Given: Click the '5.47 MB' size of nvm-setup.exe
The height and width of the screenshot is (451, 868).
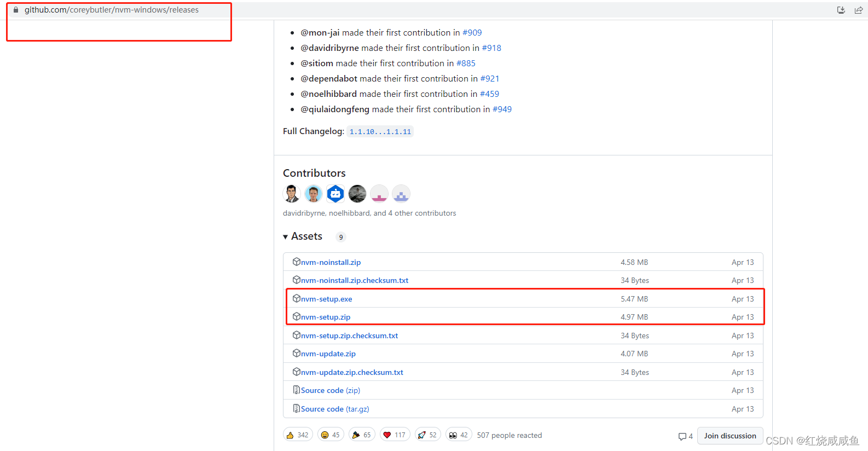Looking at the screenshot, I should point(634,299).
